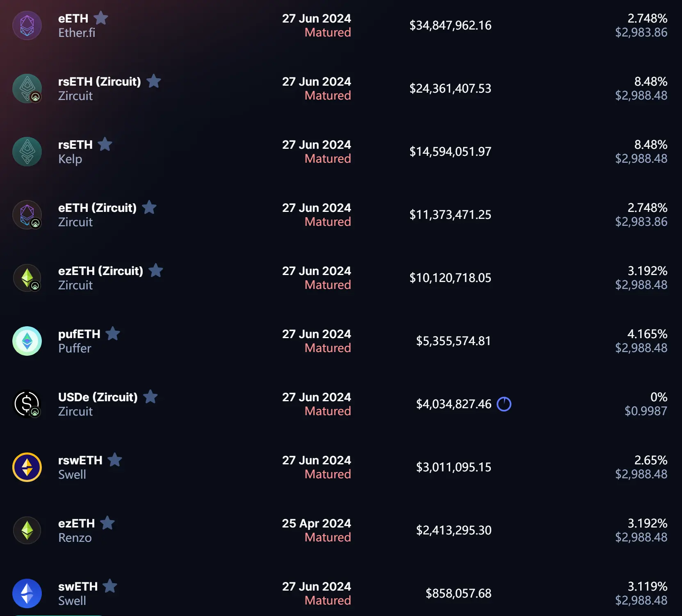Click the pufETH Puffer token icon

coord(27,341)
